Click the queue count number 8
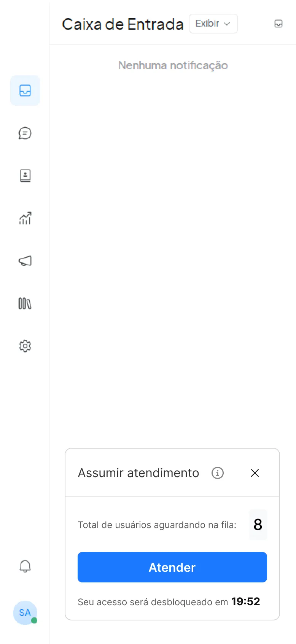Viewport: 296px width, 644px height. click(x=258, y=525)
